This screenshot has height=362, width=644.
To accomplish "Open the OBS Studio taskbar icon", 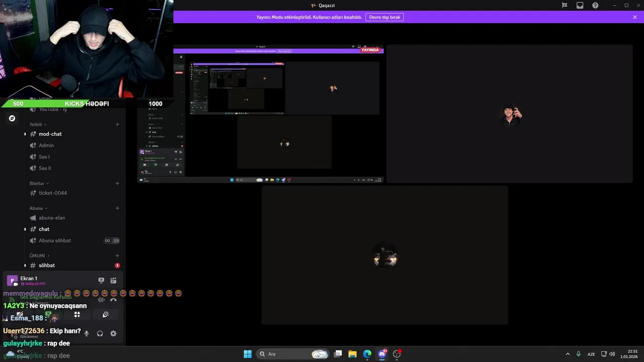I will coord(397,354).
